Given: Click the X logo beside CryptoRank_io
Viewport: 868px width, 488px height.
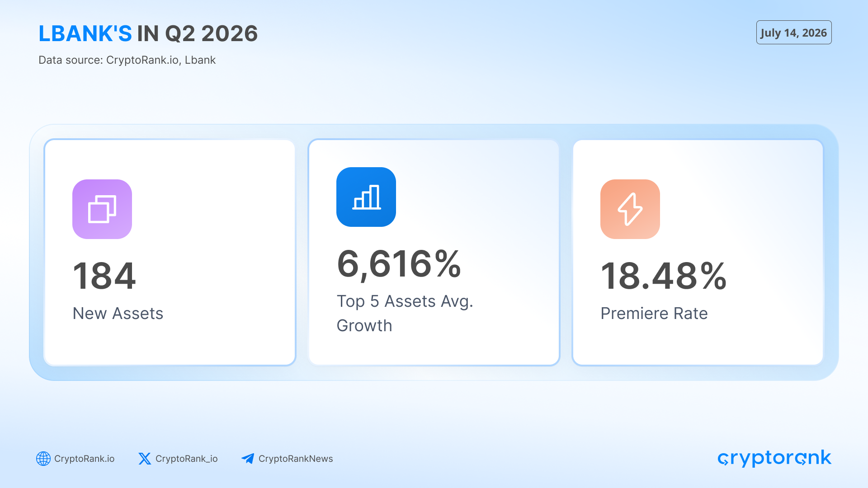Looking at the screenshot, I should (x=145, y=459).
